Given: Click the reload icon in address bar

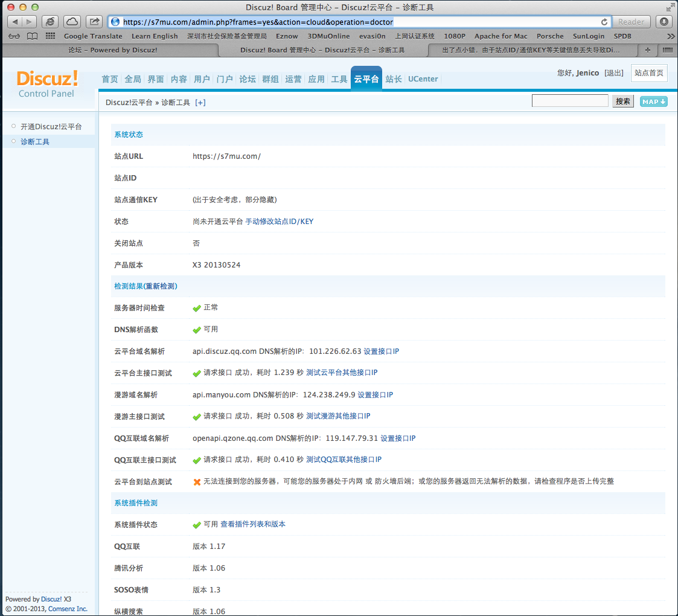Looking at the screenshot, I should (x=604, y=22).
